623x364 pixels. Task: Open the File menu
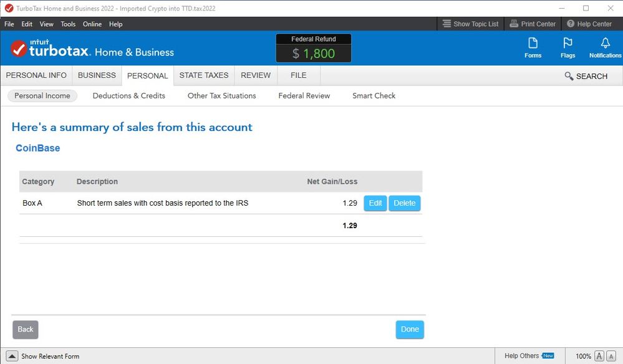[x=9, y=24]
